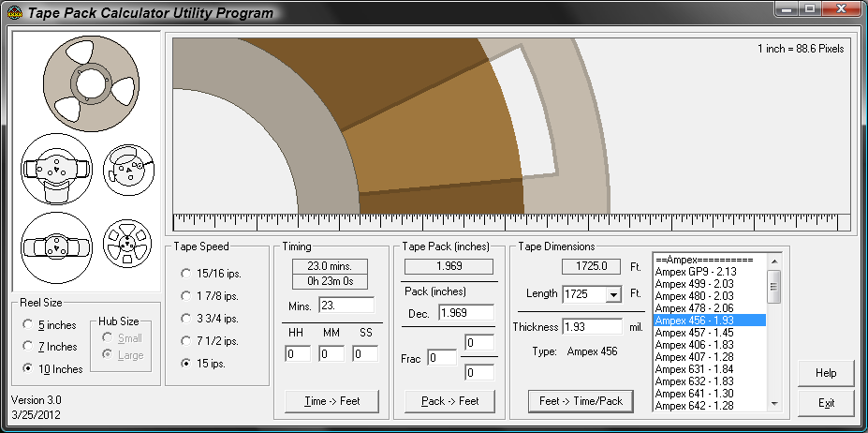Viewport: 868px width, 433px height.
Task: Click the Pack -> Feet button
Action: point(450,401)
